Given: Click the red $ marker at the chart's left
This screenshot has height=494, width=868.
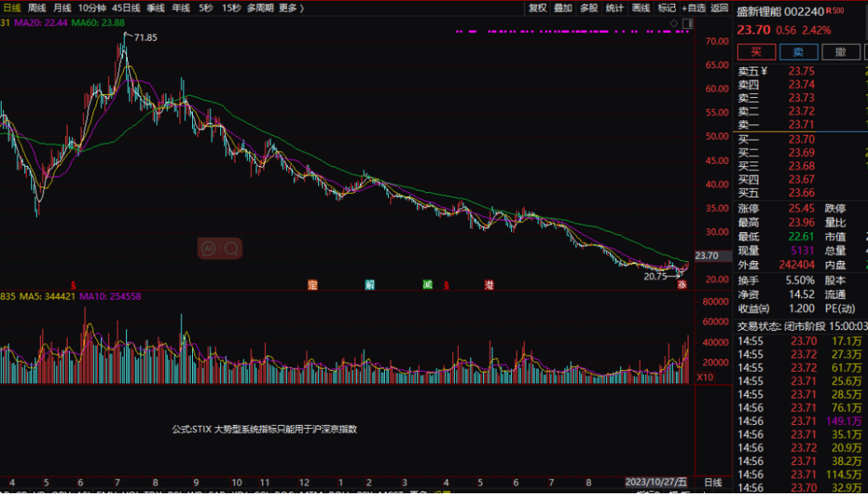Looking at the screenshot, I should point(72,285).
